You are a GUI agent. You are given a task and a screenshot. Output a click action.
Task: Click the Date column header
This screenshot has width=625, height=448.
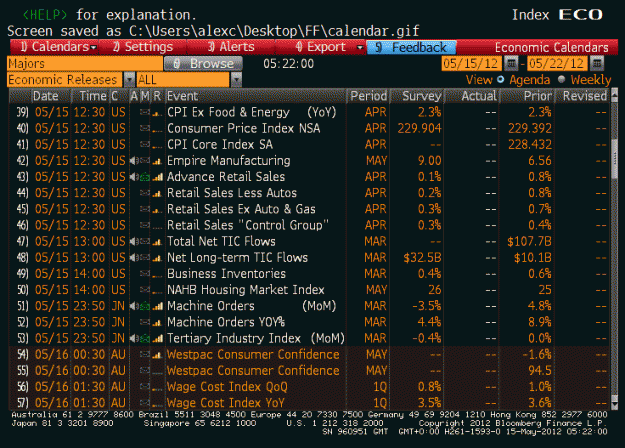(51, 96)
